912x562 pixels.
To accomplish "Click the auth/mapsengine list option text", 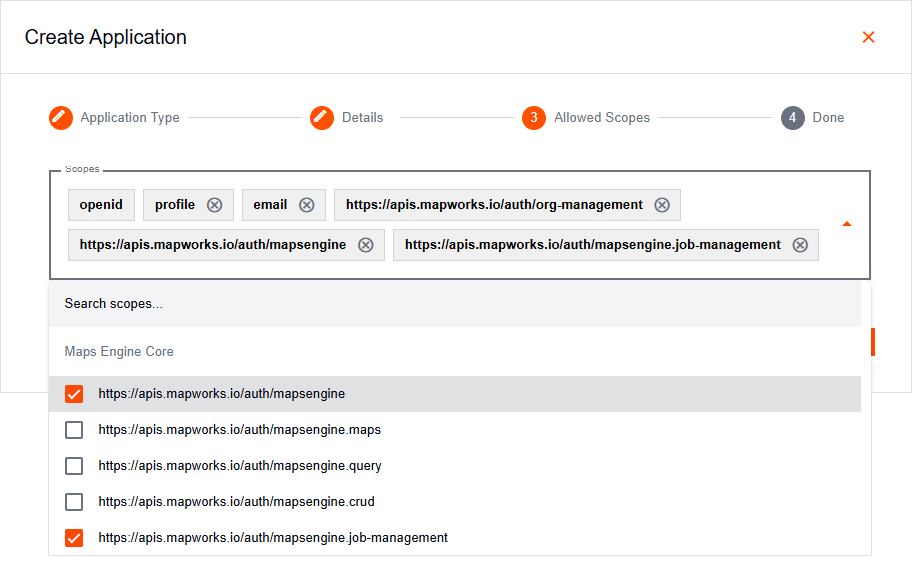I will [222, 394].
